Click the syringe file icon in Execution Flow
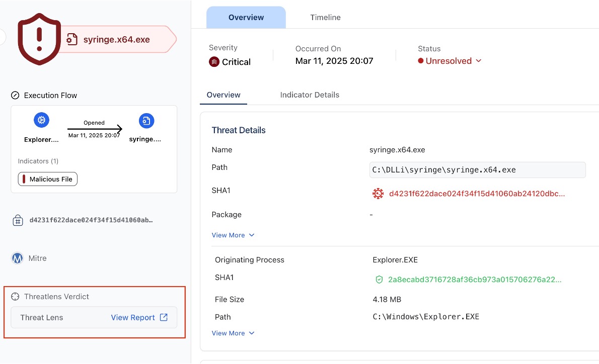The height and width of the screenshot is (364, 599). 146,121
